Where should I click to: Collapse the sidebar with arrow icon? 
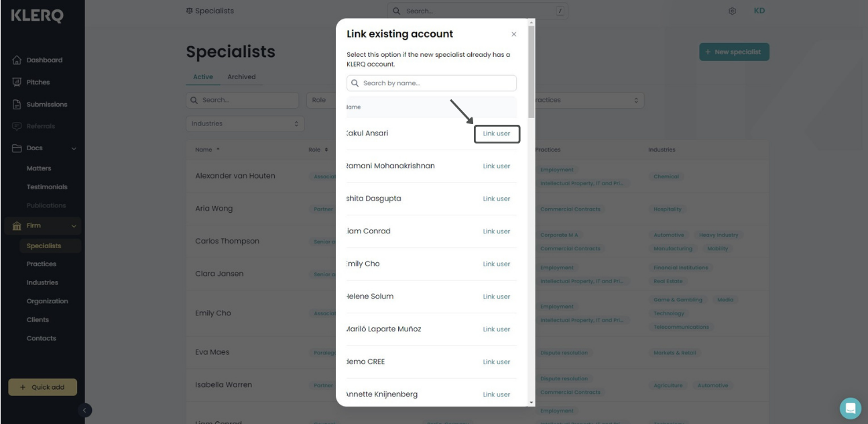click(x=84, y=409)
